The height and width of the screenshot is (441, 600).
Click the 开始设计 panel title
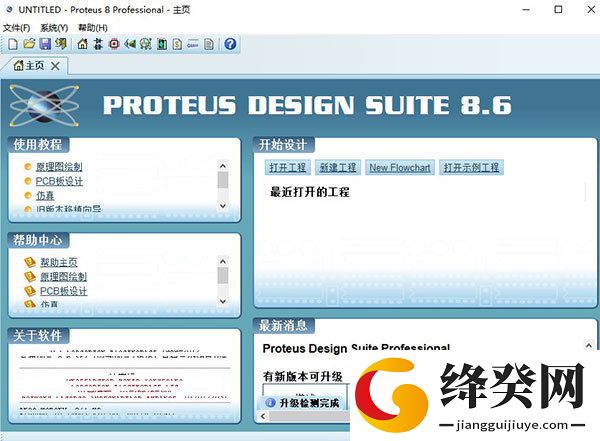(283, 145)
